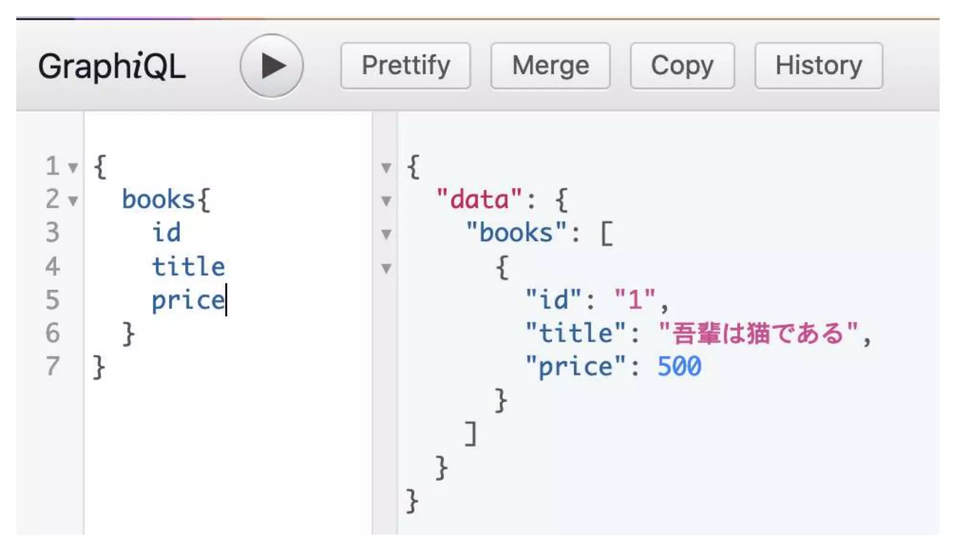Collapse the fold arrow on line 1

pos(73,168)
